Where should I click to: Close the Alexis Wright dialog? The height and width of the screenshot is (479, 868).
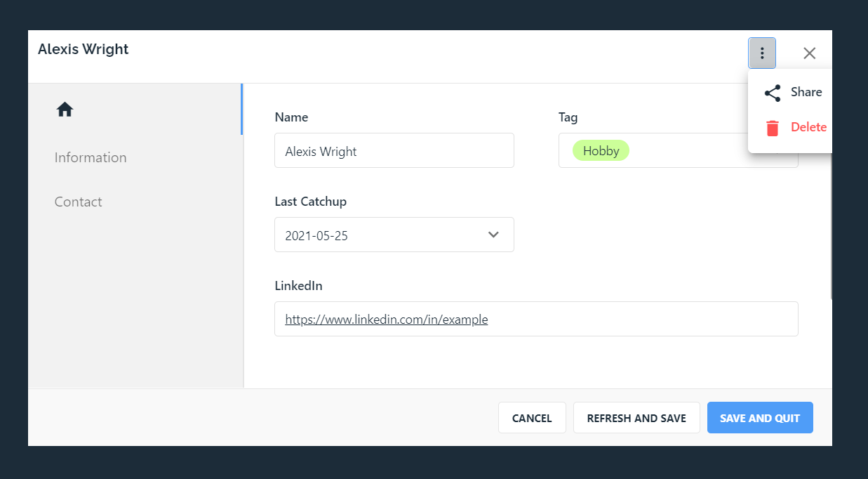click(810, 53)
